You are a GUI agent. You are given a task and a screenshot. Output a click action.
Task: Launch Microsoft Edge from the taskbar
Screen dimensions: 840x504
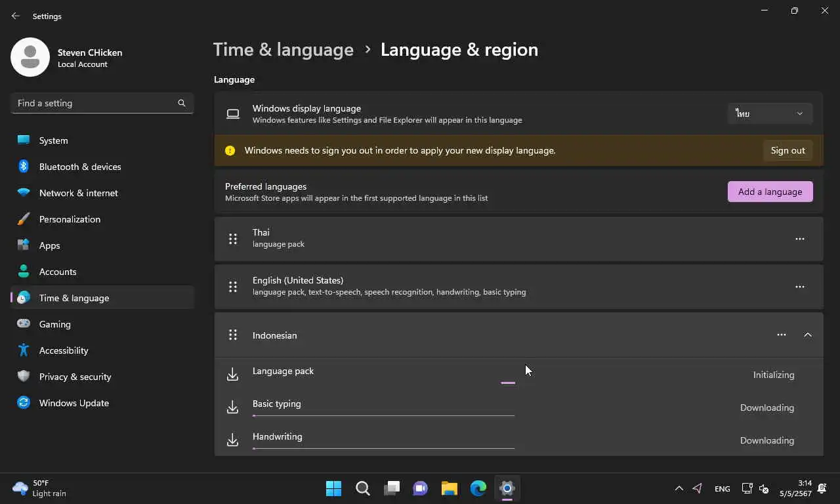click(x=478, y=488)
